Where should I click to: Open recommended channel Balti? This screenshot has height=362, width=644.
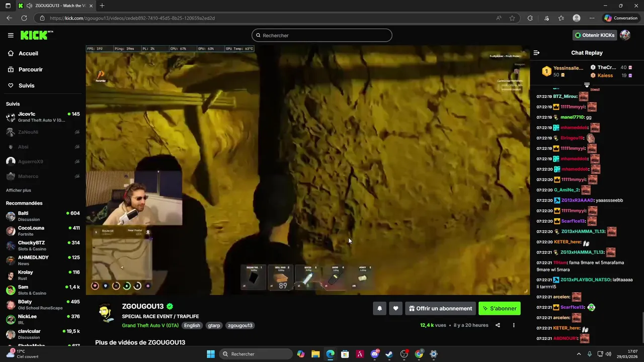[x=43, y=216]
